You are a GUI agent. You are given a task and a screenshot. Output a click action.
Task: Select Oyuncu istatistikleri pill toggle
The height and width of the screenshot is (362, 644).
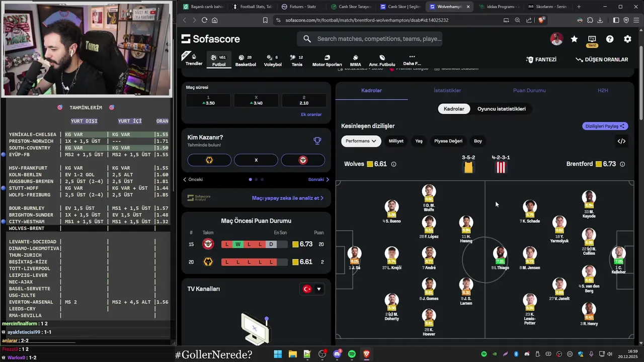[x=502, y=109]
